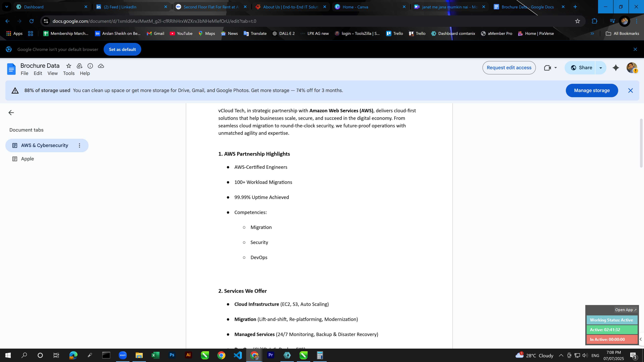Expand the meeting camera dropdown arrow
Screen dimensions: 644x362
(x=555, y=68)
